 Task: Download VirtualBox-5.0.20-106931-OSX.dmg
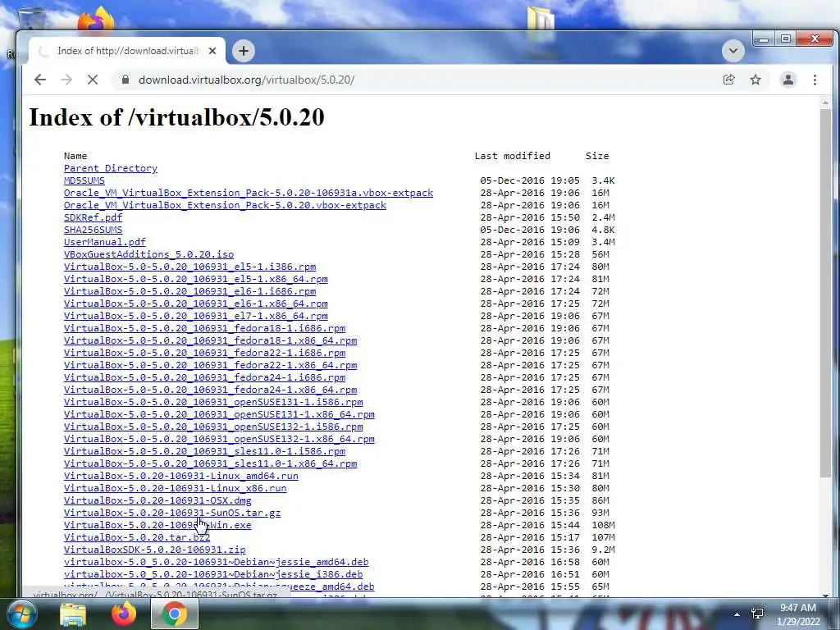click(157, 501)
